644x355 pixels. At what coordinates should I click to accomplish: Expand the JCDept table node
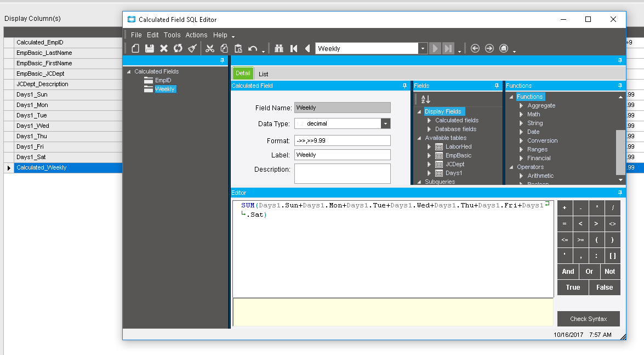click(429, 164)
